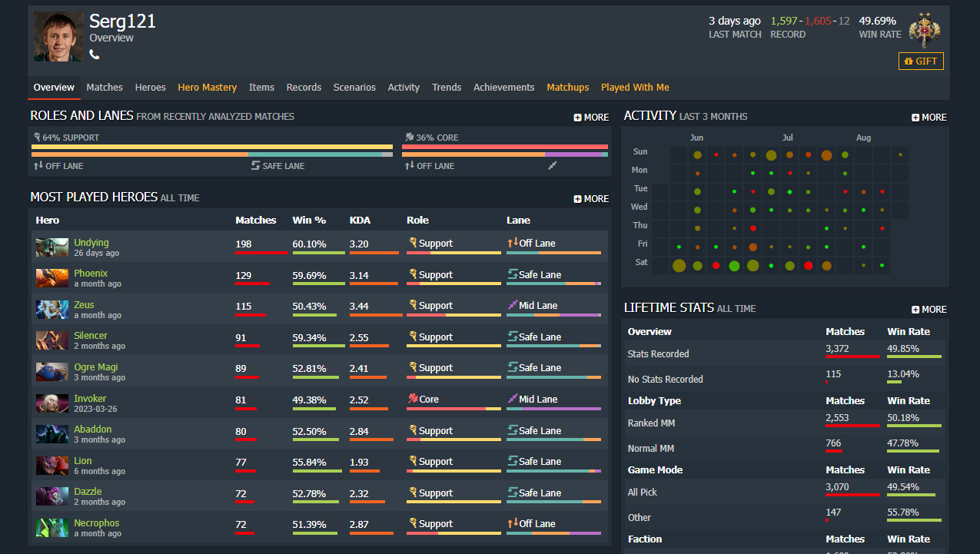Screen dimensions: 980x554
Task: Click the Necrophos hero portrait icon
Action: click(x=51, y=528)
